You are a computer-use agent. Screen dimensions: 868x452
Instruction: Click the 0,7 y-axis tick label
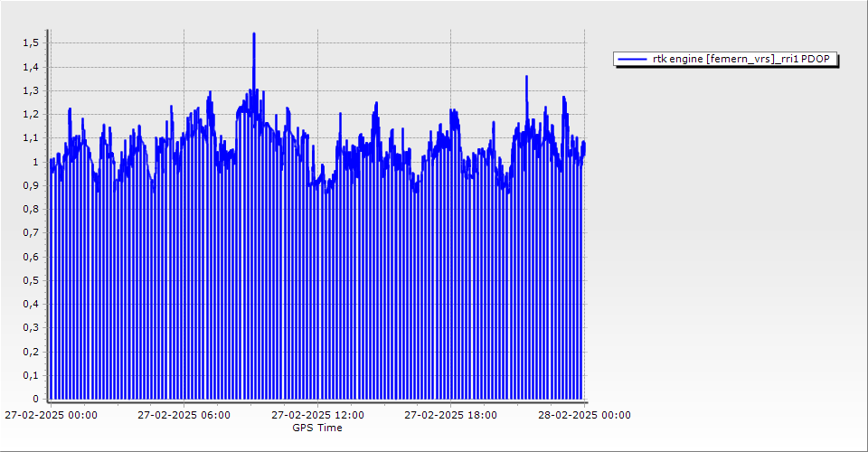(x=31, y=233)
